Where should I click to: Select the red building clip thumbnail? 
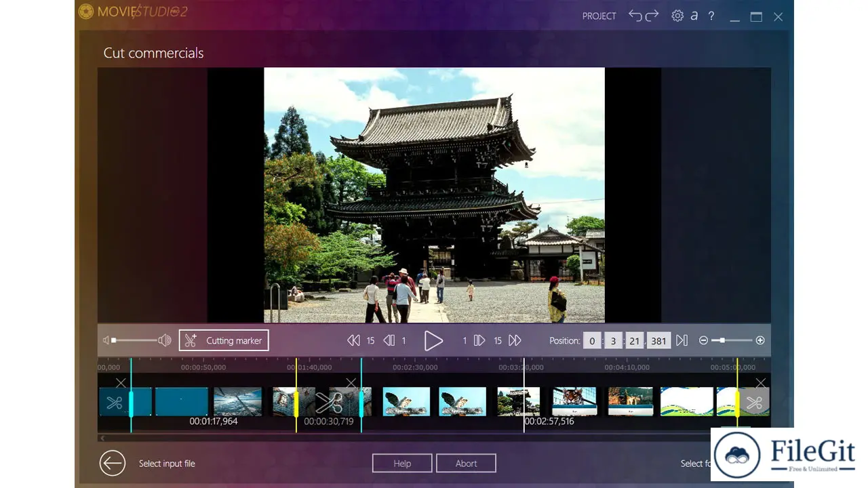pyautogui.click(x=630, y=401)
